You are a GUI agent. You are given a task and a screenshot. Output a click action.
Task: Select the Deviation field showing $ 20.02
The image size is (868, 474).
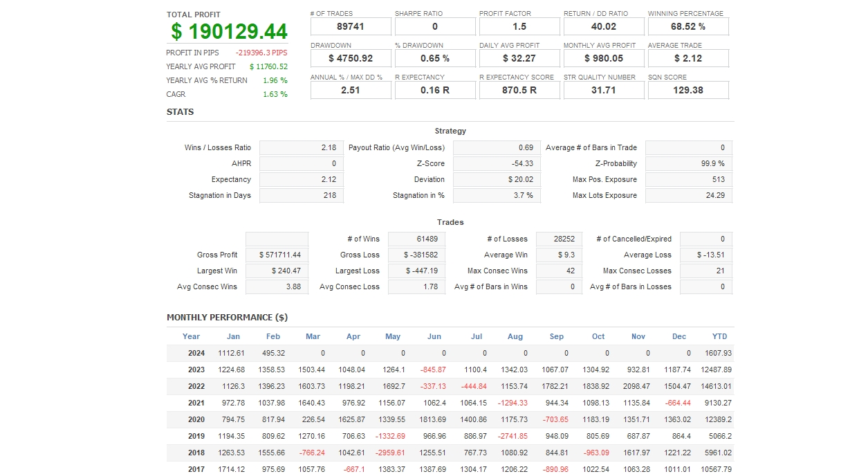497,179
